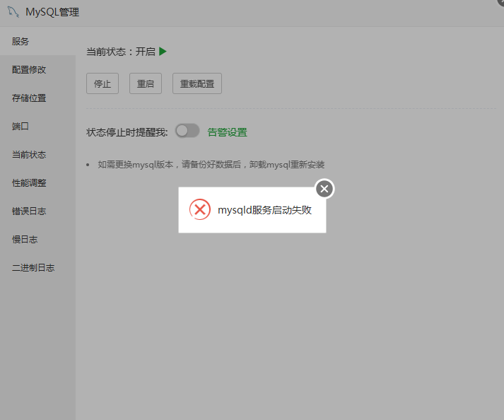Open the 当前状态 sidebar tab
The height and width of the screenshot is (420, 504).
point(37,155)
